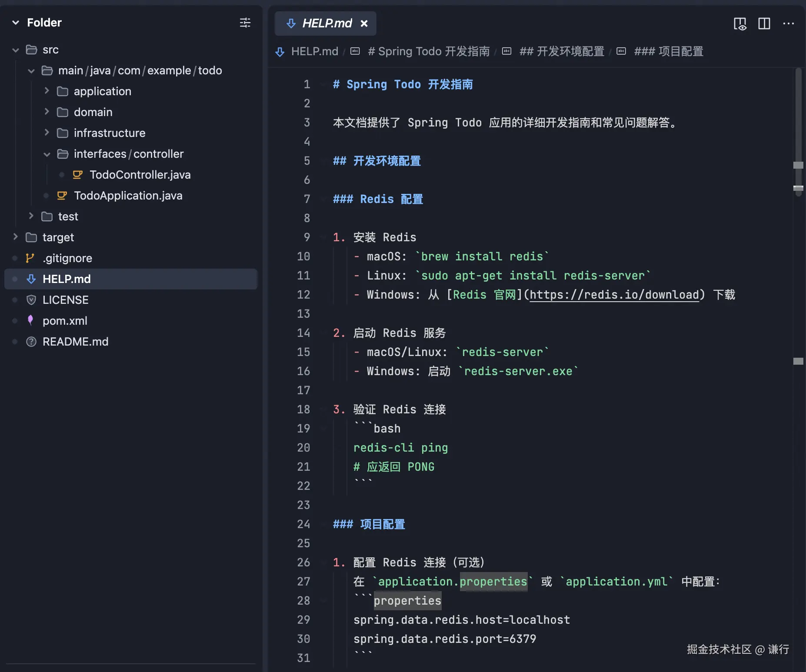This screenshot has width=806, height=672.
Task: Click the 'brew install redis' inline code
Action: click(482, 256)
